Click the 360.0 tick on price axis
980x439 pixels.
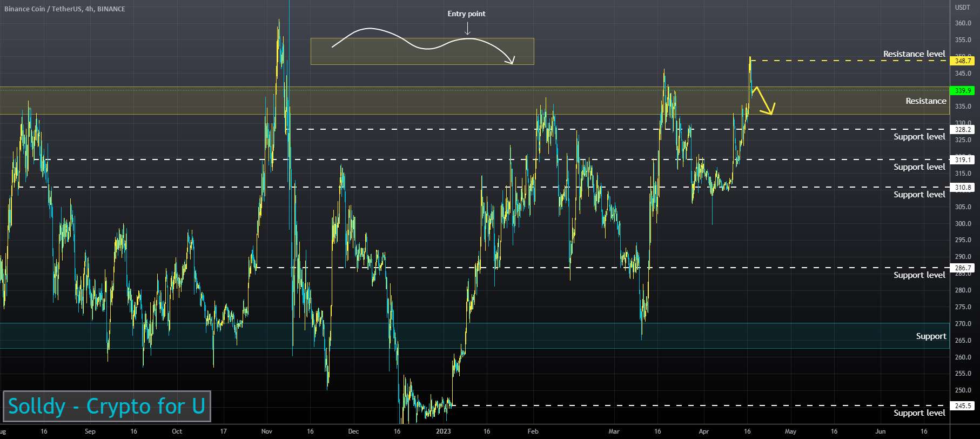(963, 23)
